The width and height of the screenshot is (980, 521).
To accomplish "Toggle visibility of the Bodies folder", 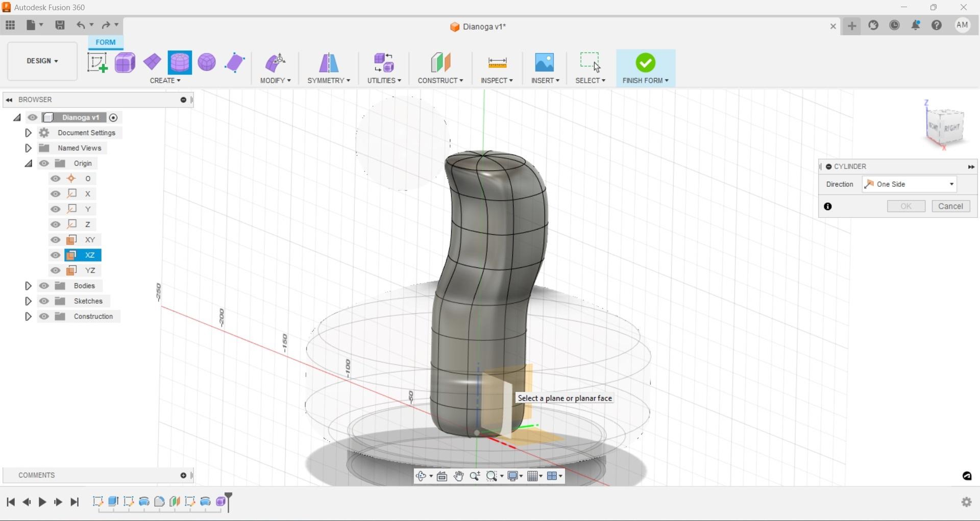I will pos(44,286).
